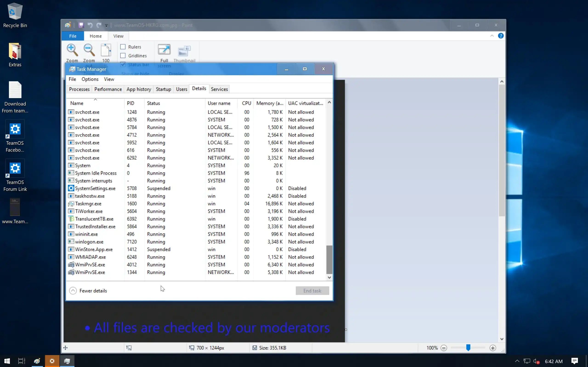
Task: Collapse Task Manager with Fewer details
Action: point(88,291)
